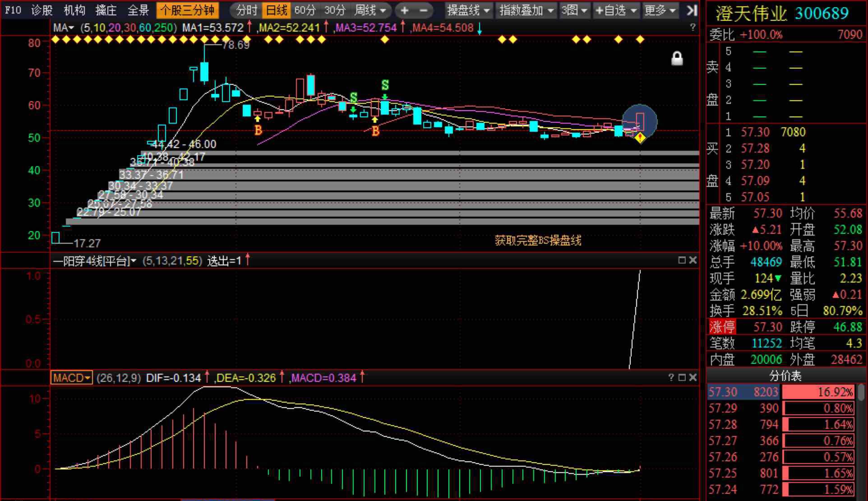Open the 指数叠加 index overlay dropdown
This screenshot has height=501, width=868.
tap(526, 10)
